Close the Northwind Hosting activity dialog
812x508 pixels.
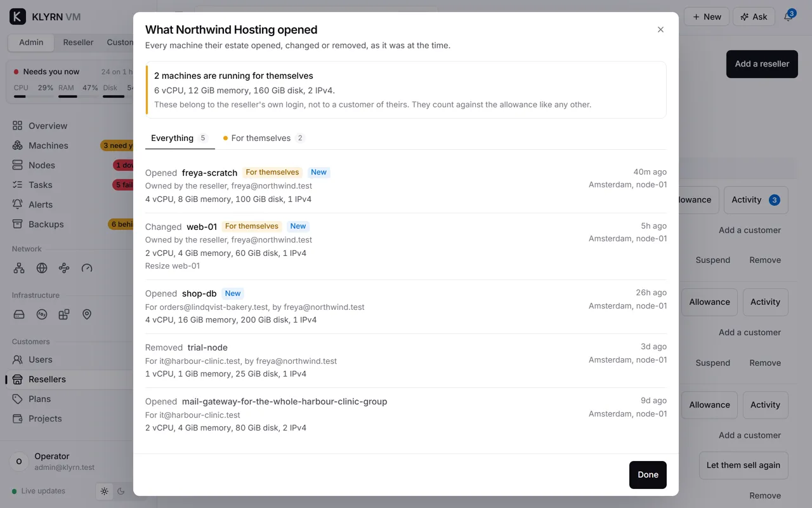pyautogui.click(x=660, y=30)
